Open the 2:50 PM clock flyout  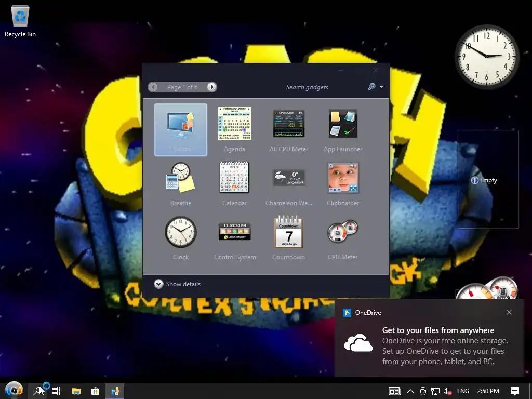click(488, 391)
